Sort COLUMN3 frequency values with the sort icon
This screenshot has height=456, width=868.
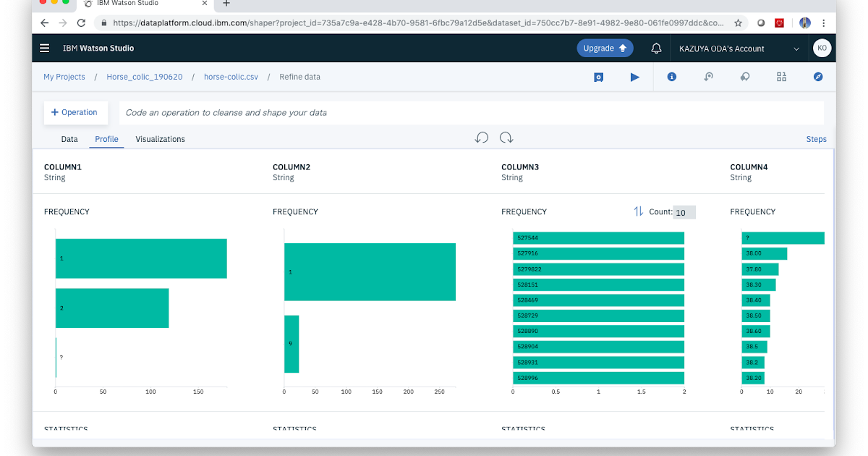tap(637, 211)
